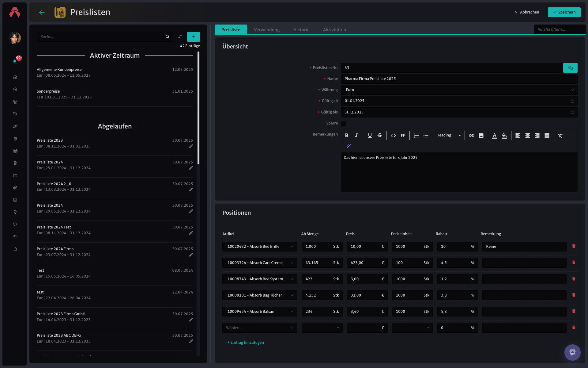Clear text formatting
The image size is (588, 368).
coord(560,136)
